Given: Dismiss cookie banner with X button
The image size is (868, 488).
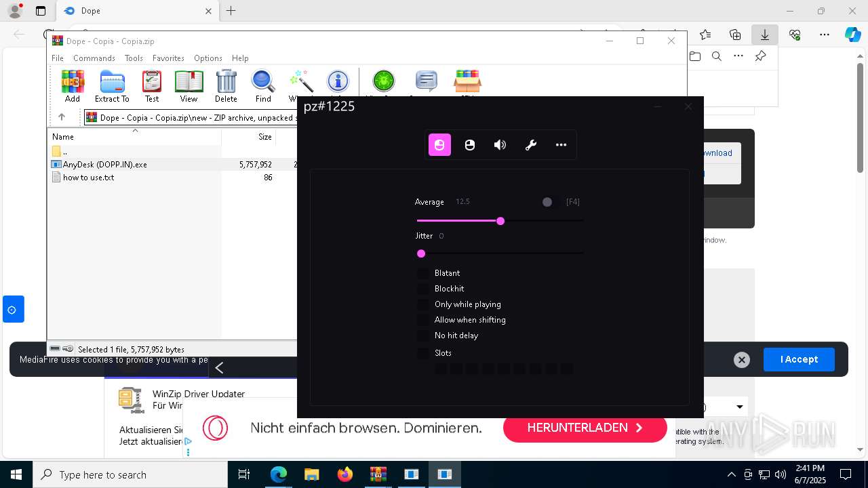Looking at the screenshot, I should [x=742, y=360].
